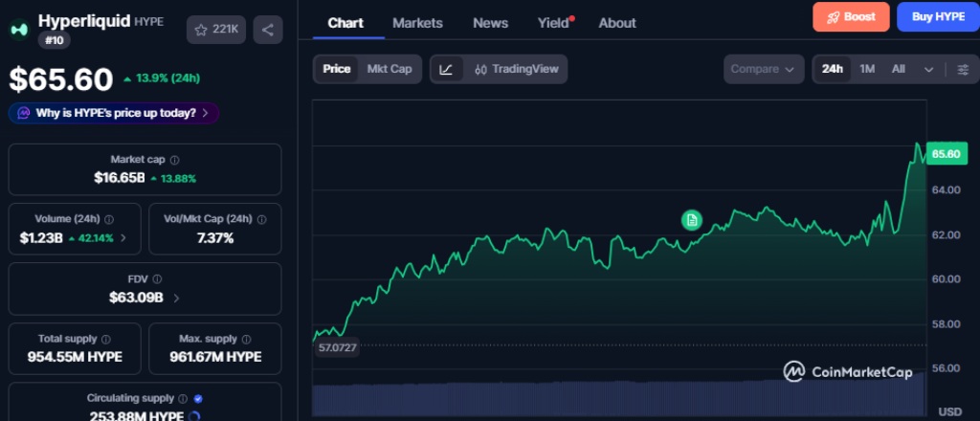Click the 57.0727 opening price label
980x421 pixels.
click(x=337, y=348)
